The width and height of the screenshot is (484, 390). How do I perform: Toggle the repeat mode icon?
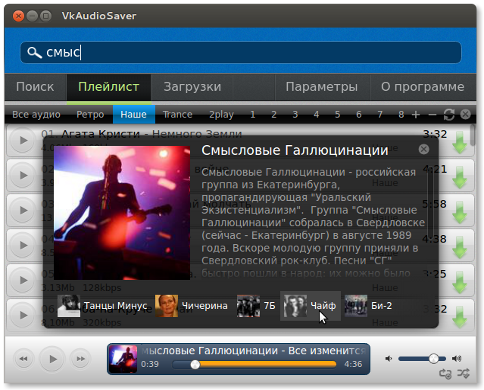click(445, 373)
